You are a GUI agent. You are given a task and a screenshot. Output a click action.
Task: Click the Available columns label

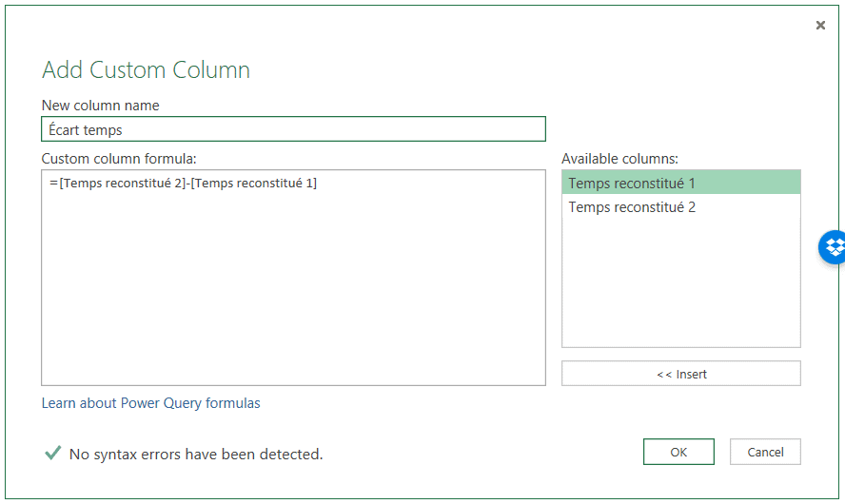click(619, 159)
